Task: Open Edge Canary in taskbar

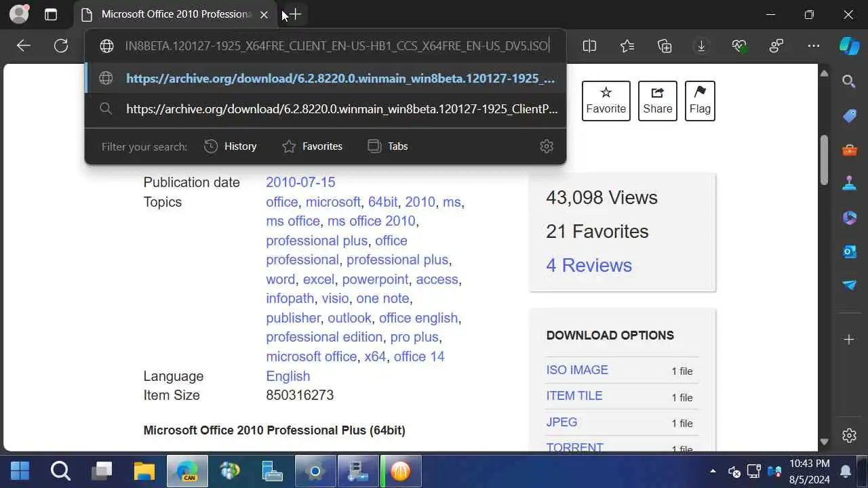Action: (x=186, y=470)
